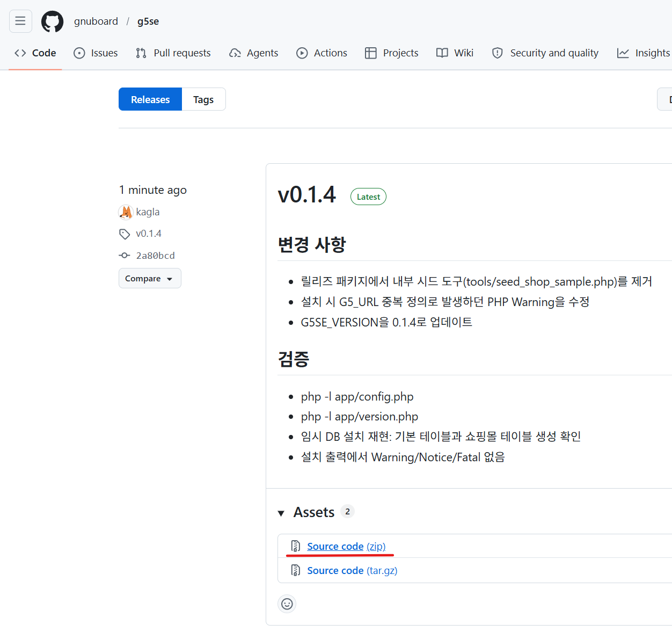Click the zip file archive icon
The width and height of the screenshot is (672, 632).
point(295,546)
